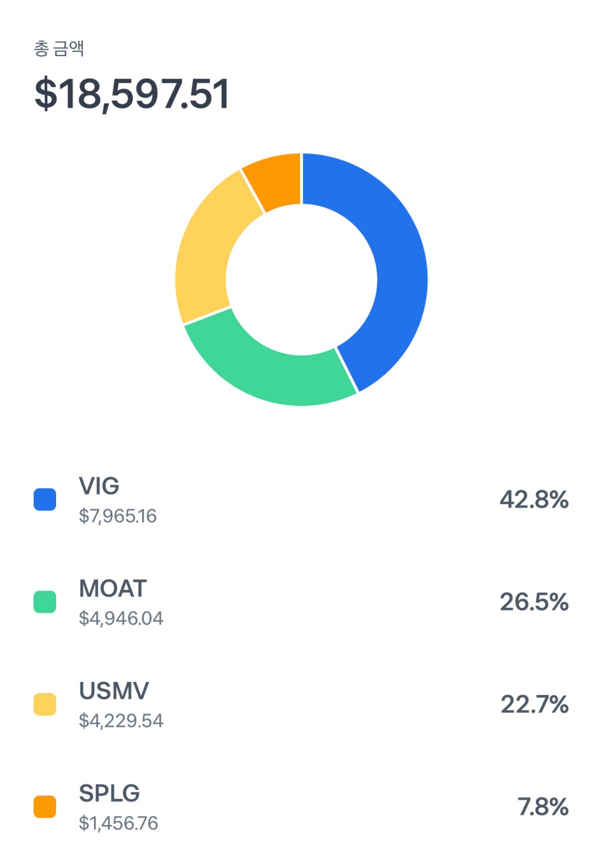The width and height of the screenshot is (603, 868).
Task: Click the VIG value $7,965.16
Action: click(118, 516)
